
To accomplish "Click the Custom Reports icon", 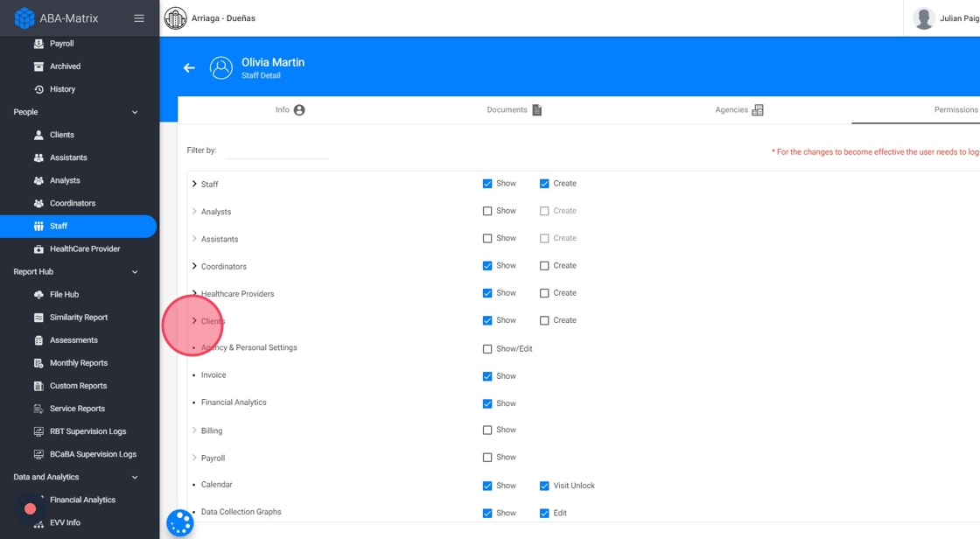I will (x=38, y=386).
